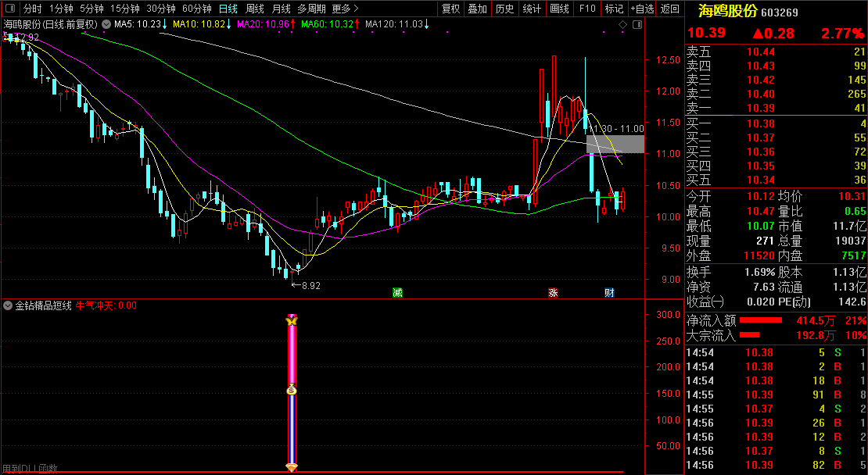Toggle 复权 price adjustment
This screenshot has height=475, width=868.
click(450, 9)
